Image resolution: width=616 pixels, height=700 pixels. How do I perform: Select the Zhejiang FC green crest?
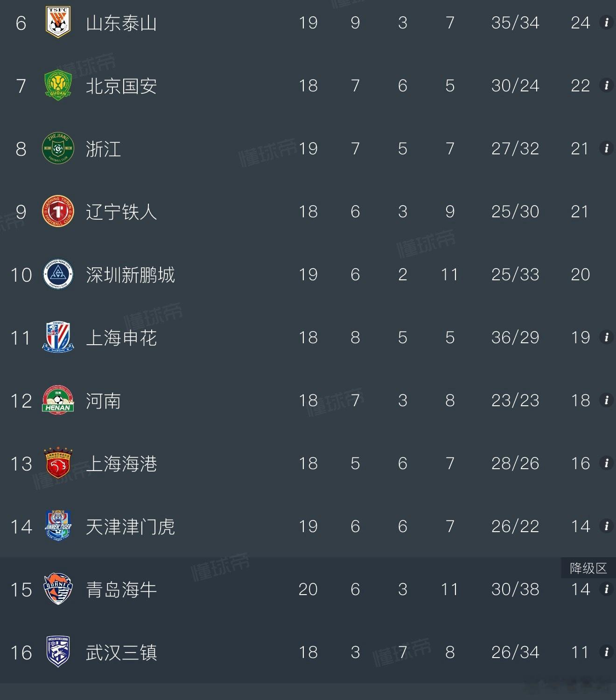(x=58, y=148)
